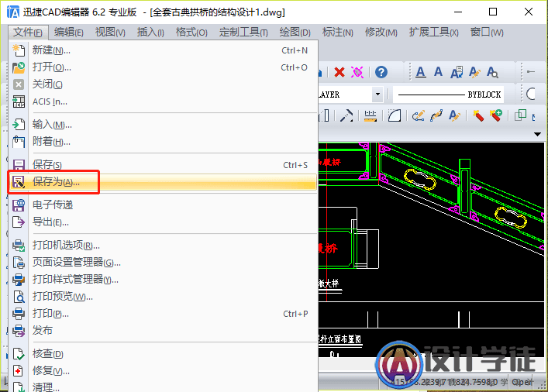Open the LAYER dropdown arrow
548x392 pixels.
pos(377,95)
